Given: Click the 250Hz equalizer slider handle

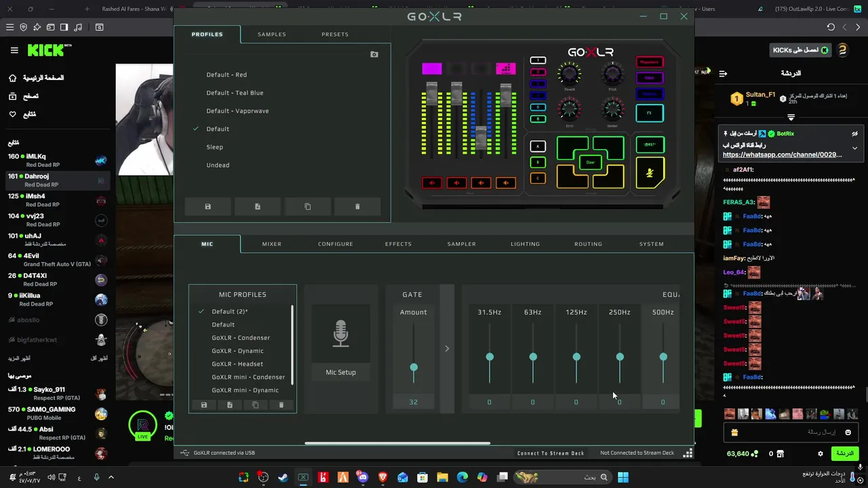Looking at the screenshot, I should [620, 357].
